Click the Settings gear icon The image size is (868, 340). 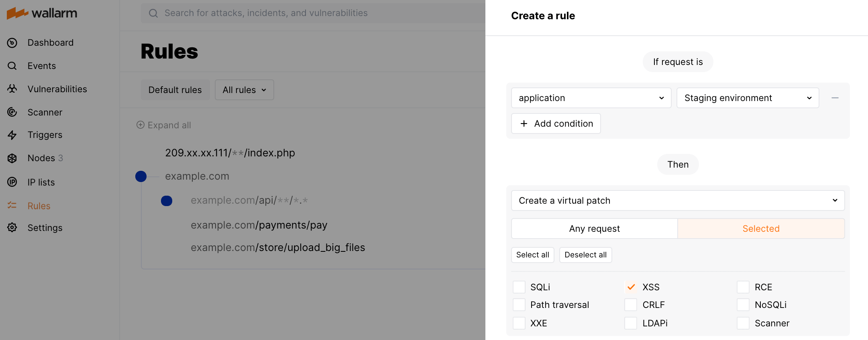point(12,228)
